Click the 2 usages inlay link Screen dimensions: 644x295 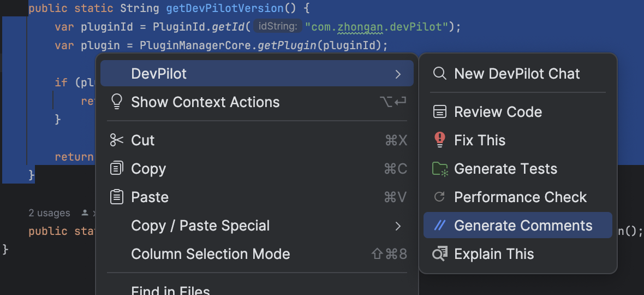(49, 213)
